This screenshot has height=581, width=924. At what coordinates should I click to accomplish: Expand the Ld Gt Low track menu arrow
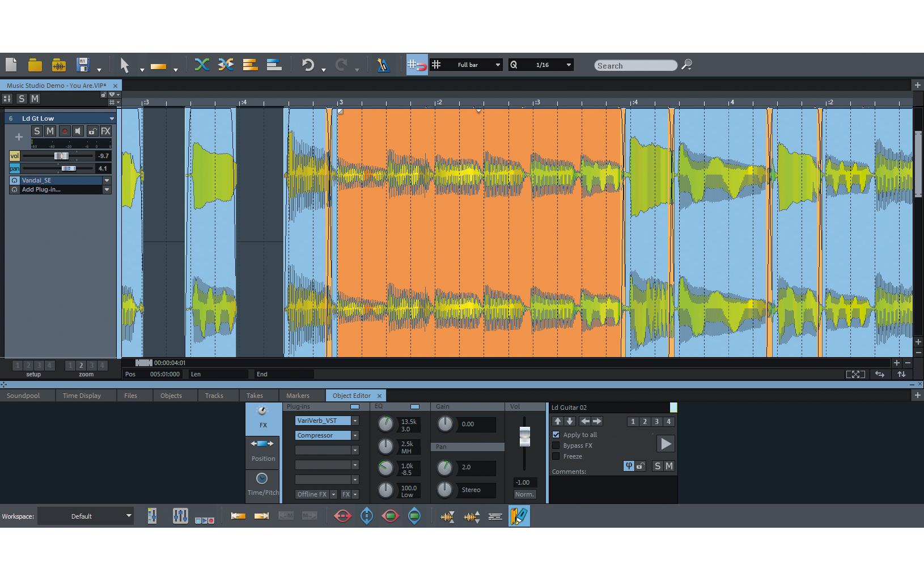pos(112,118)
